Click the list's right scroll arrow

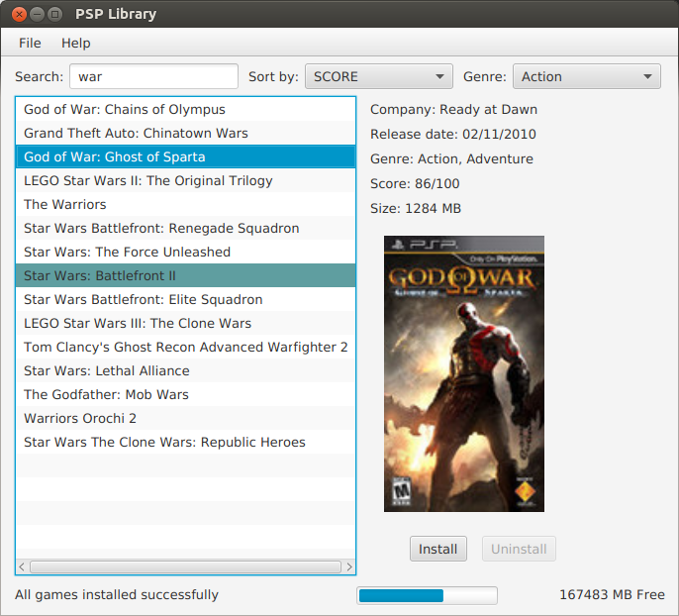coord(349,566)
